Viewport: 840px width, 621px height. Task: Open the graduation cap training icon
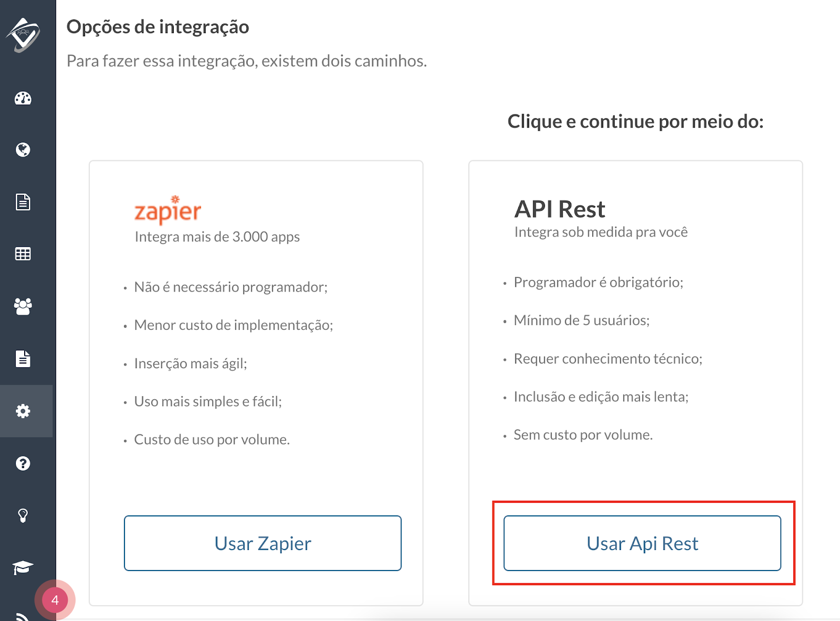(x=23, y=567)
